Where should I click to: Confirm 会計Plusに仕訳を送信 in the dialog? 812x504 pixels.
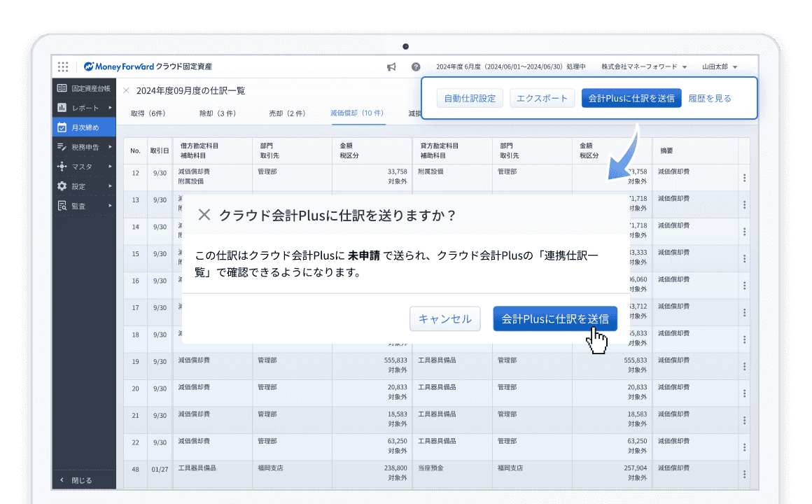coord(555,318)
